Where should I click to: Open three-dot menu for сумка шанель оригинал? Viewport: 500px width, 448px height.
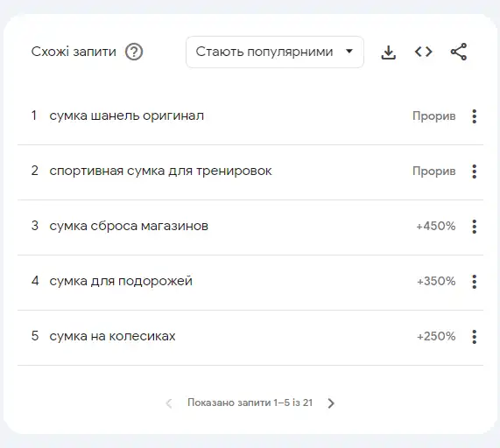tap(475, 116)
